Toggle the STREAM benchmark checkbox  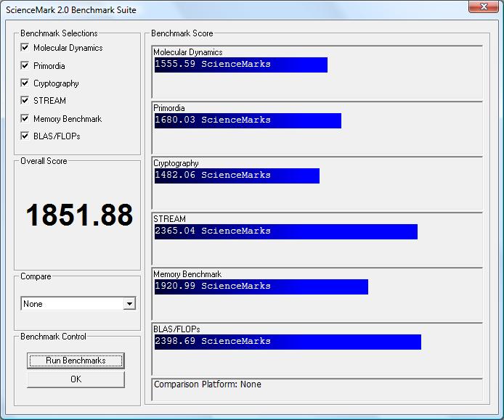tap(25, 100)
